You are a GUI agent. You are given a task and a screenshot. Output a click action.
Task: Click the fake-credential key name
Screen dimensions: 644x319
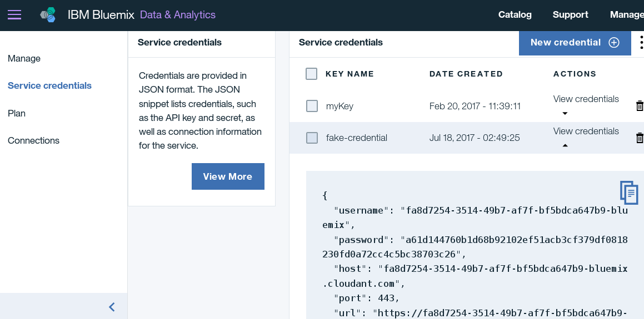357,138
